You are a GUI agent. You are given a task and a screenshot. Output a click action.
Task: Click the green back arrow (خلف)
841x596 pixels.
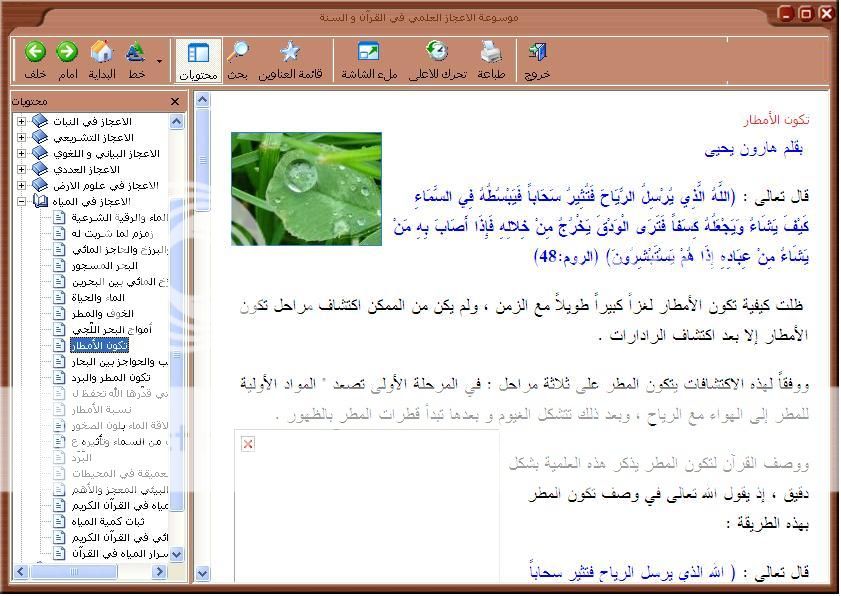tap(35, 53)
